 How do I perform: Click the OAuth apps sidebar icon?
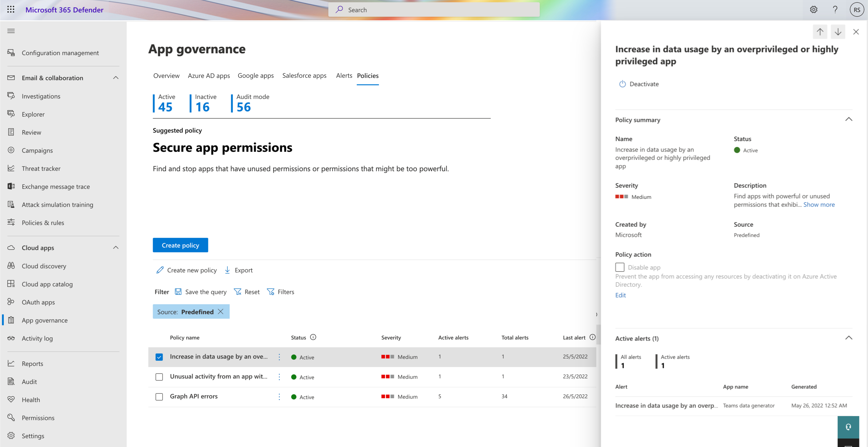(x=11, y=302)
